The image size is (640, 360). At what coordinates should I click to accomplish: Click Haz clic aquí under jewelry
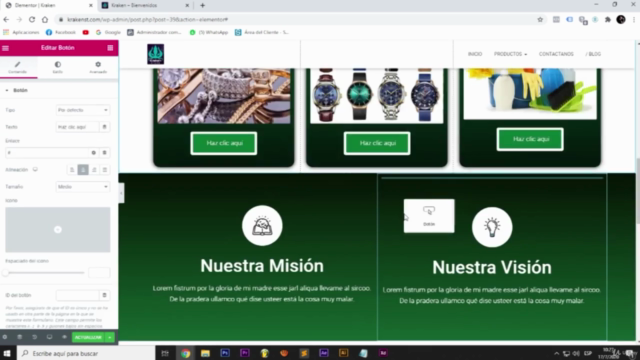pyautogui.click(x=224, y=143)
